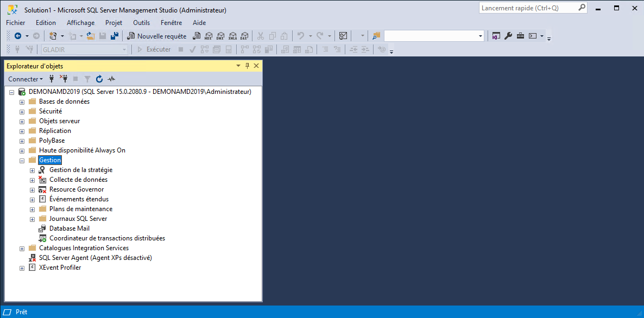This screenshot has width=644, height=318.
Task: Click the Open File folder icon
Action: click(x=90, y=36)
